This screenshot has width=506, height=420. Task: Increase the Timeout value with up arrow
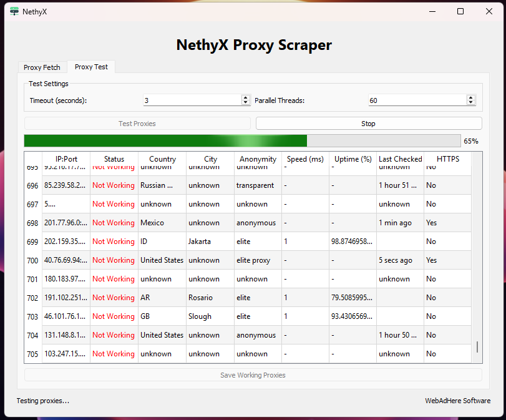tap(246, 97)
